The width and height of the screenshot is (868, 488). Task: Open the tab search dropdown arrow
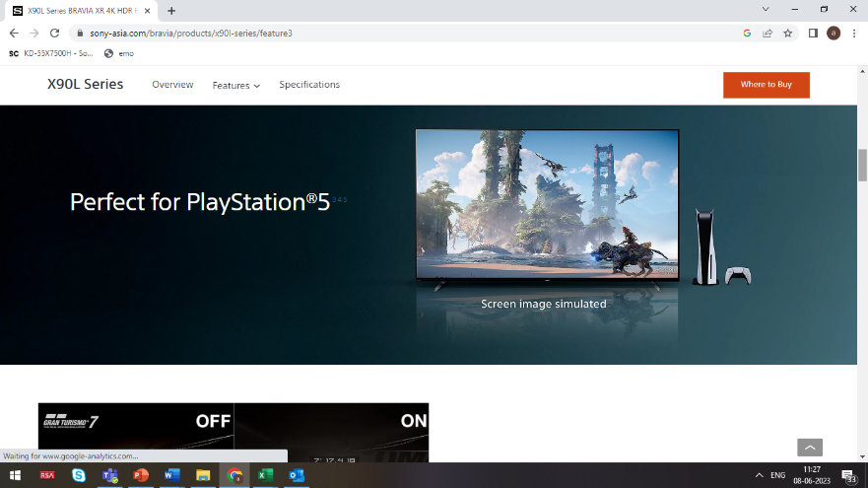(766, 10)
